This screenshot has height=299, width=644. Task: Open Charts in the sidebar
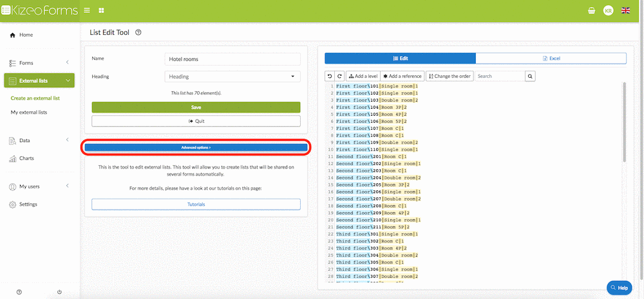coord(26,158)
